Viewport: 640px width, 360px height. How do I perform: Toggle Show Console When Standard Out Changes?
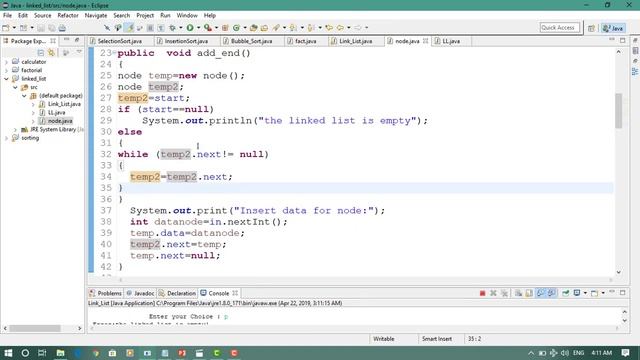tap(540, 293)
